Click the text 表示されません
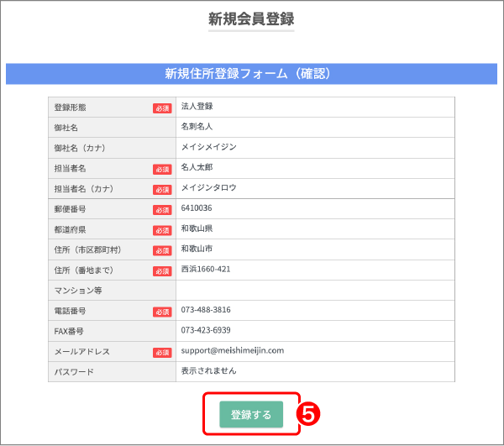The height and width of the screenshot is (446, 504). tap(208, 370)
